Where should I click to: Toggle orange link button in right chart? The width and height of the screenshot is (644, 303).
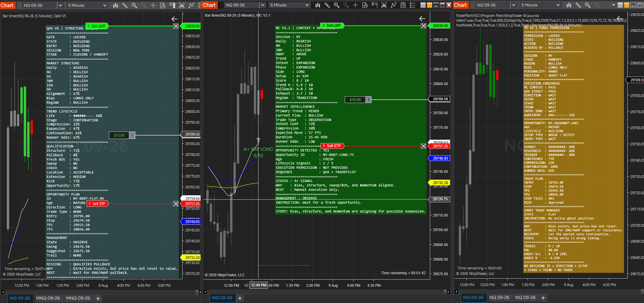click(626, 5)
